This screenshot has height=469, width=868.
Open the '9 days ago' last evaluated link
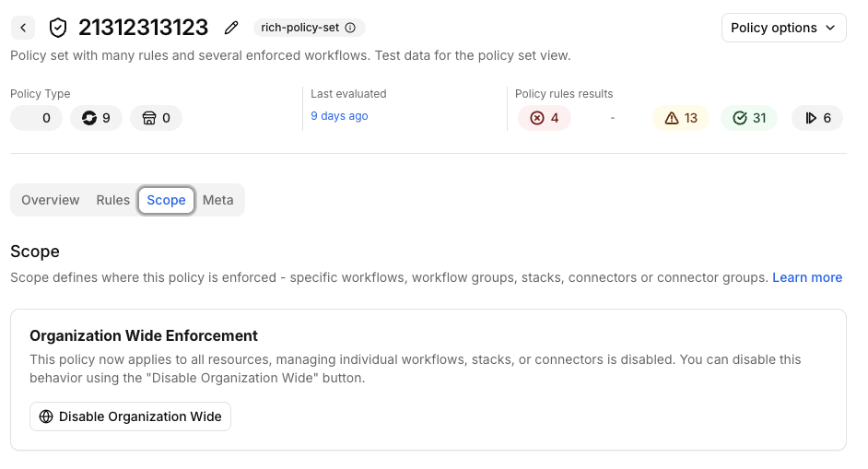(x=339, y=116)
